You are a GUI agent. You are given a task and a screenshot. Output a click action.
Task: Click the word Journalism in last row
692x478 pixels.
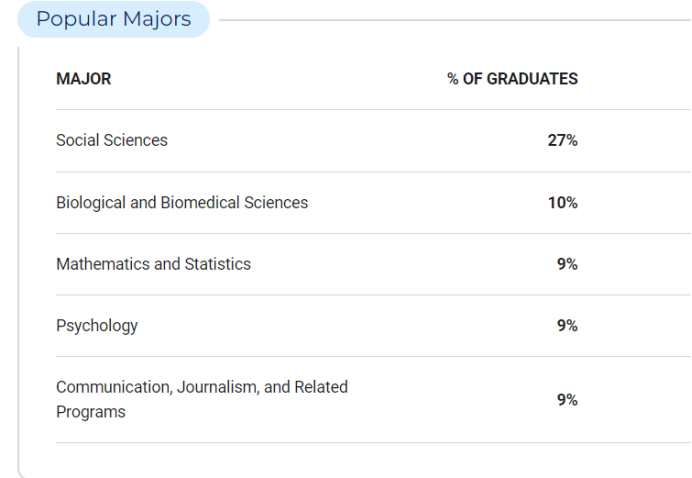pos(218,387)
